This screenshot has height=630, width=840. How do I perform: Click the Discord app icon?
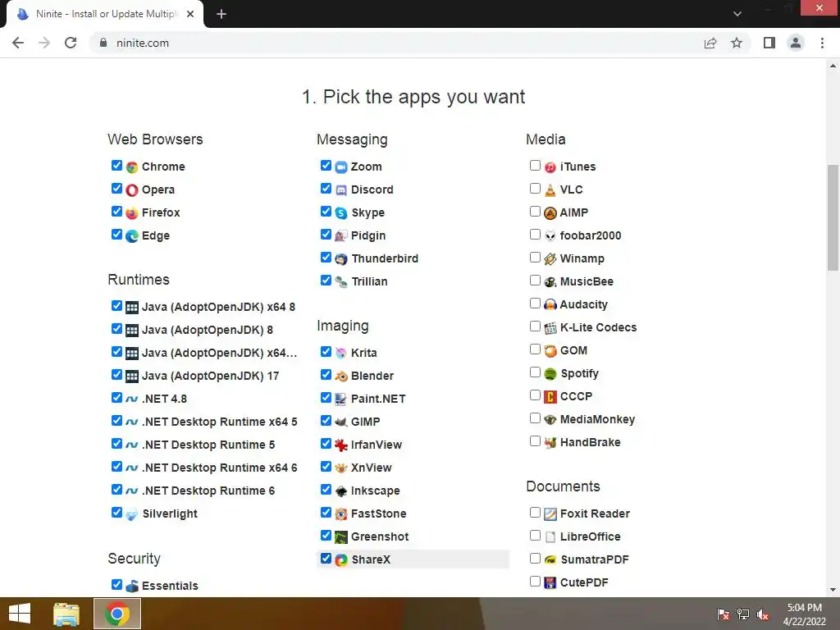pyautogui.click(x=341, y=190)
